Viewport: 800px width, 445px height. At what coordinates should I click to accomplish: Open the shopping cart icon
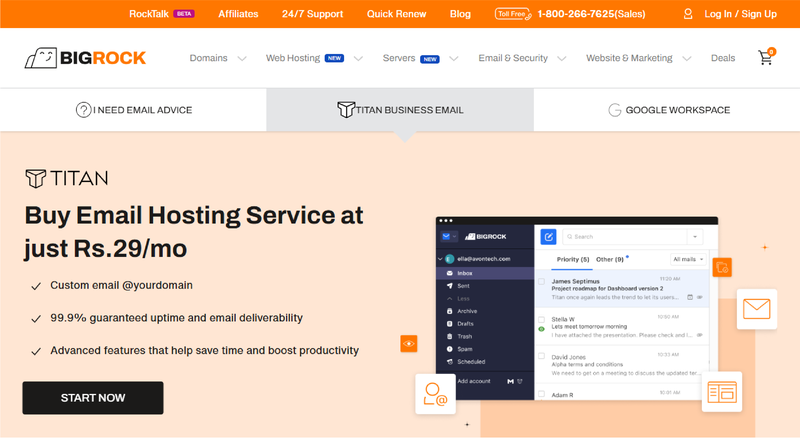click(766, 57)
